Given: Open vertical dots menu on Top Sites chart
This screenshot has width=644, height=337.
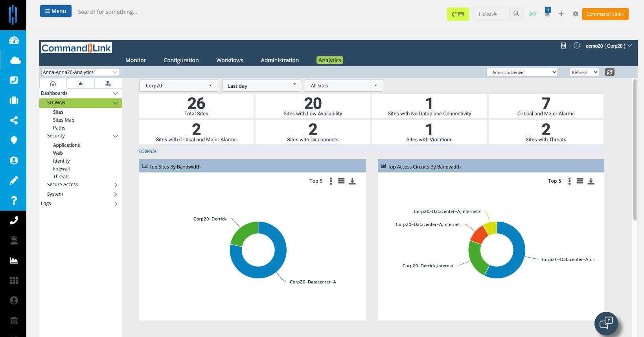Looking at the screenshot, I should tap(331, 181).
